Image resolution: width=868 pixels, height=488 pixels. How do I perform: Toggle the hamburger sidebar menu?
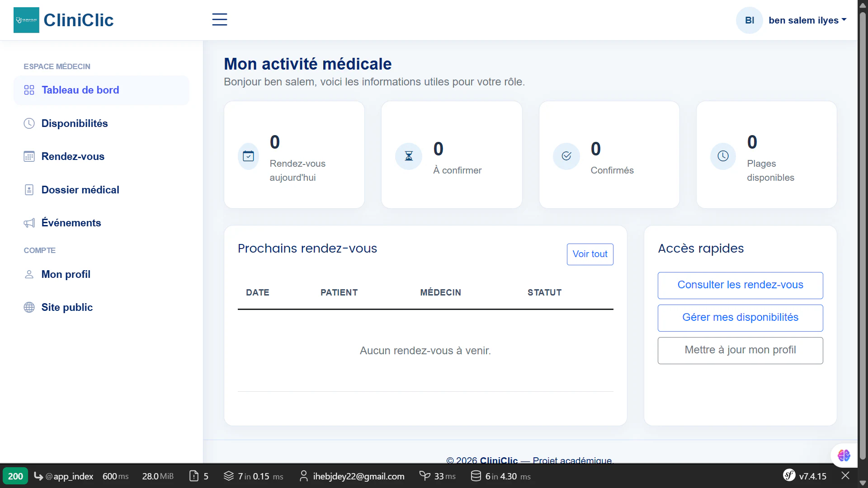click(x=220, y=19)
